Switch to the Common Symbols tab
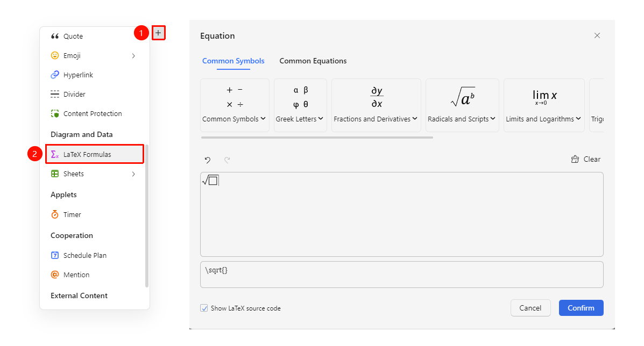Image resolution: width=644 pixels, height=346 pixels. [x=233, y=61]
